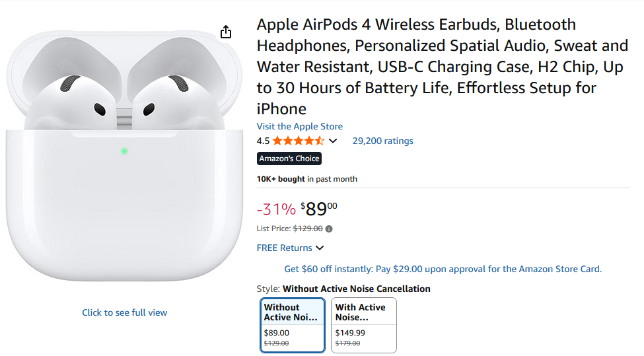Click the share icon above the product image
The width and height of the screenshot is (644, 356).
tap(226, 32)
